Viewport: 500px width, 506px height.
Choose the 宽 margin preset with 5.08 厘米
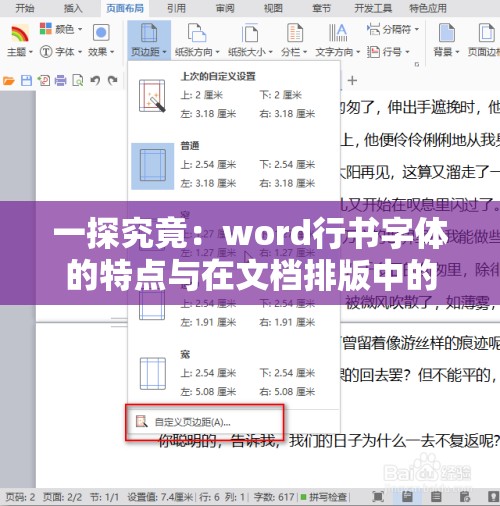234,373
